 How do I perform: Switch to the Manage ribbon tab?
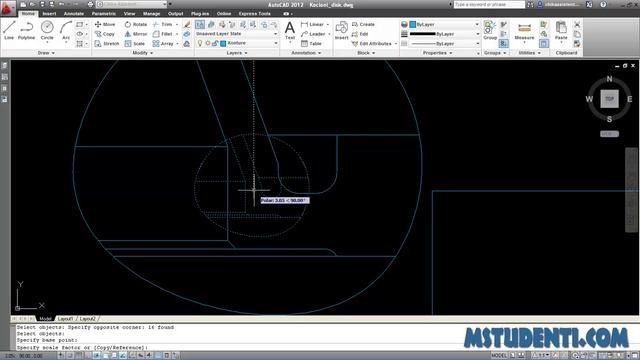pyautogui.click(x=151, y=13)
